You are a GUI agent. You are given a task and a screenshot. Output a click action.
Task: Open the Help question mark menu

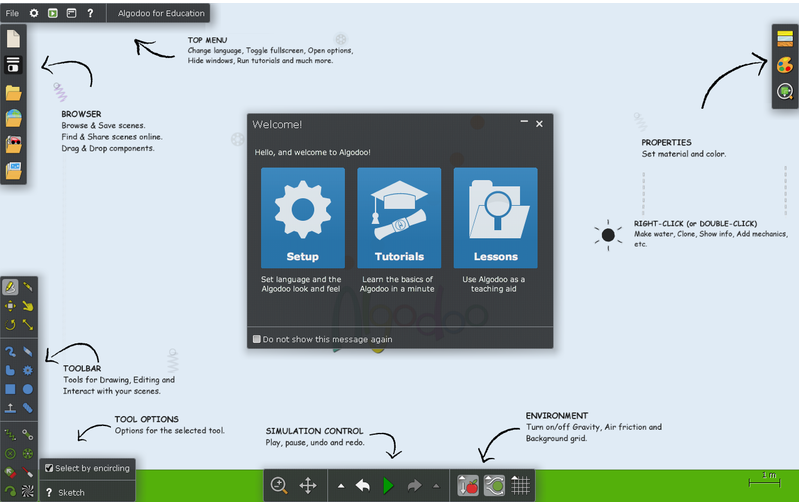(x=90, y=13)
